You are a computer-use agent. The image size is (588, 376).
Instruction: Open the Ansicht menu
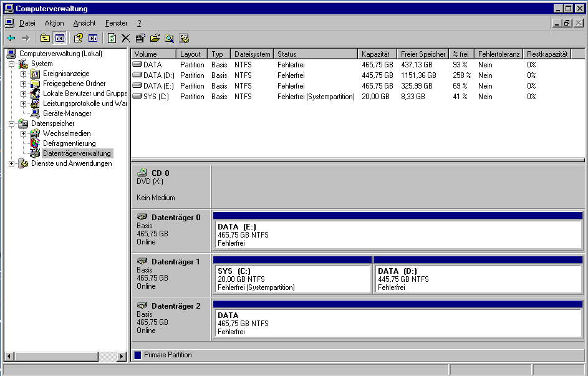(84, 23)
